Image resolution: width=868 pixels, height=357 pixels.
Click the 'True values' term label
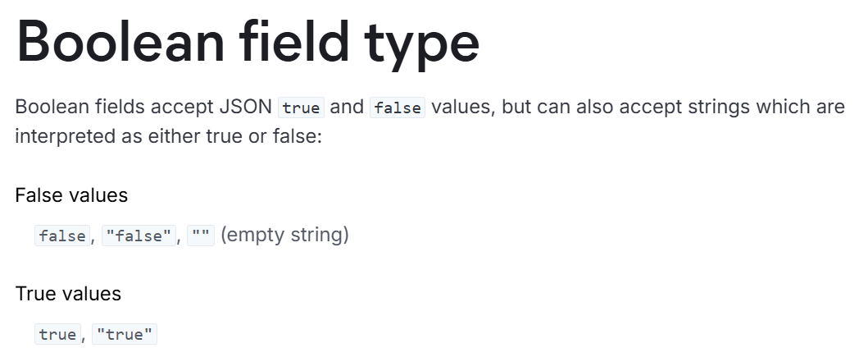(68, 293)
